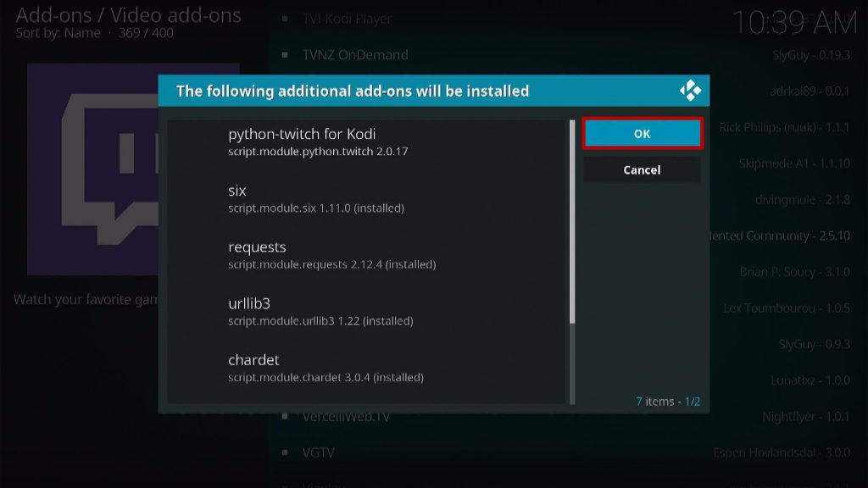Cancel the additional add-ons dialog
868x488 pixels.
pos(643,169)
